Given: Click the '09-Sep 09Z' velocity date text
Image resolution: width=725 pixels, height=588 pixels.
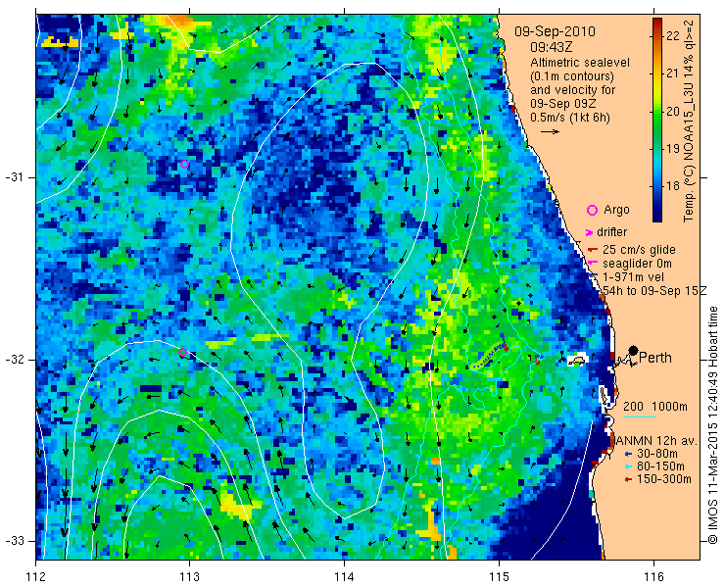Looking at the screenshot, I should tap(565, 104).
